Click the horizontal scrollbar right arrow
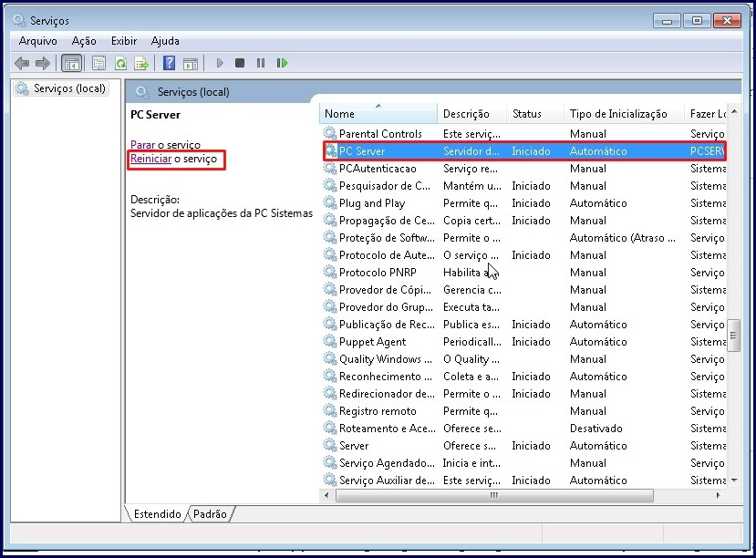The width and height of the screenshot is (756, 558). (x=718, y=495)
